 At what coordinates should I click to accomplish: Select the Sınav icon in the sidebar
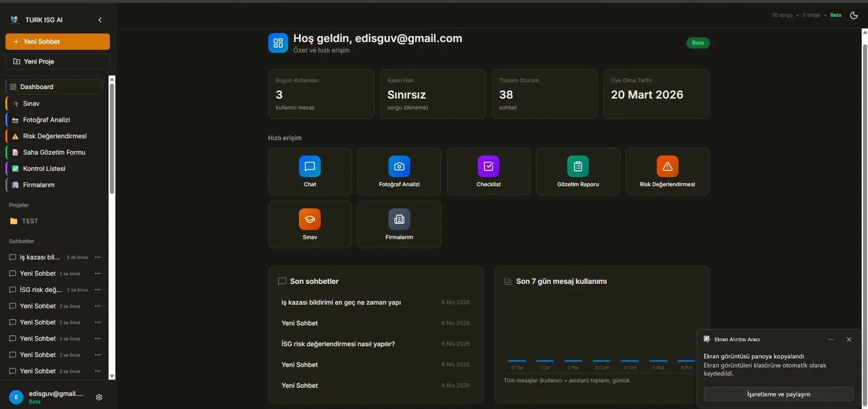[15, 104]
